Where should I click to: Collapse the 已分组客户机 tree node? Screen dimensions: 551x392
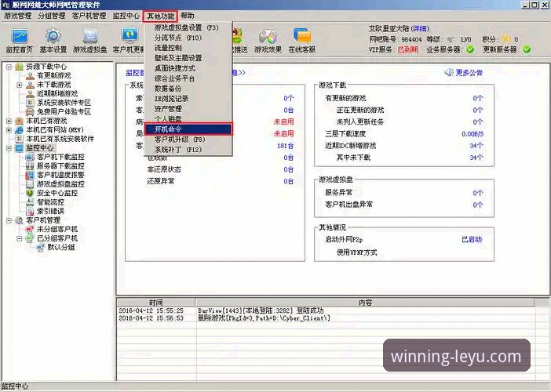[20, 238]
